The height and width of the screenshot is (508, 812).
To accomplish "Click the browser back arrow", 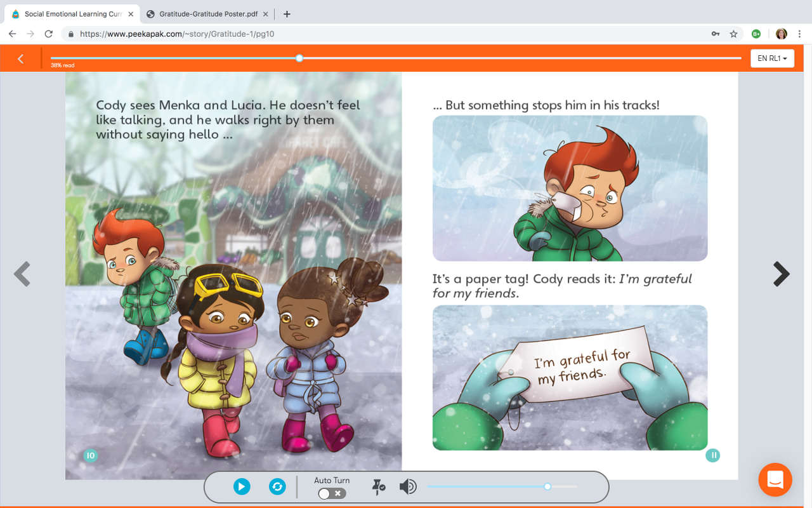I will pyautogui.click(x=13, y=34).
